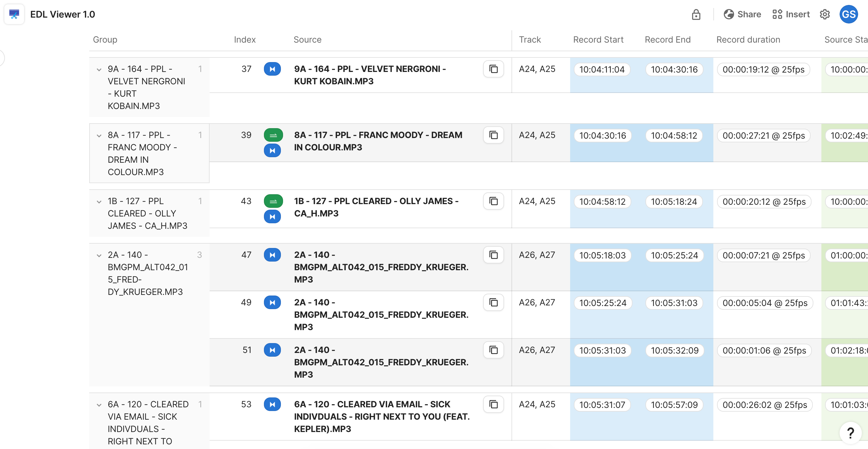Click the green transition icon on index 39
The height and width of the screenshot is (449, 868).
point(273,135)
